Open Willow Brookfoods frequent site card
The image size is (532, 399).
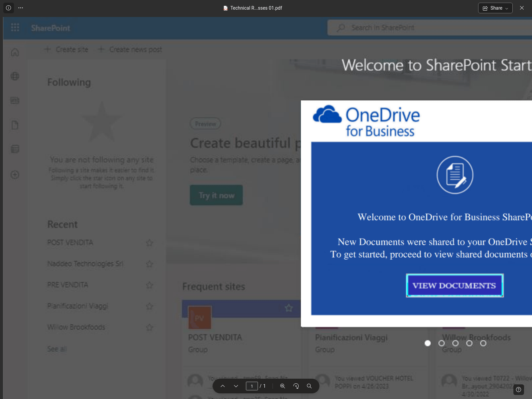point(476,337)
